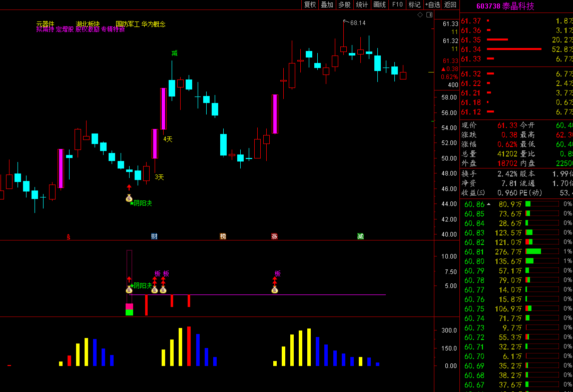
Task: Toggle the 标记 mark option
Action: coord(414,4)
